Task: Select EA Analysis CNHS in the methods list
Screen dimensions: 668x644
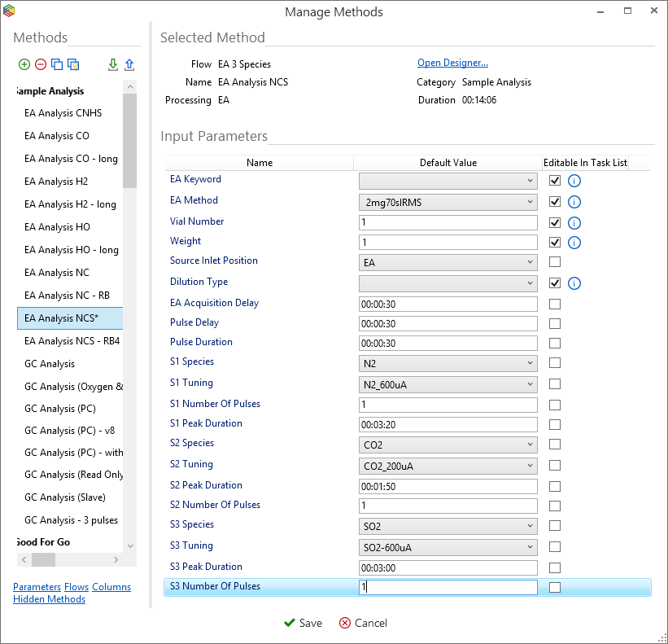Action: pos(57,113)
